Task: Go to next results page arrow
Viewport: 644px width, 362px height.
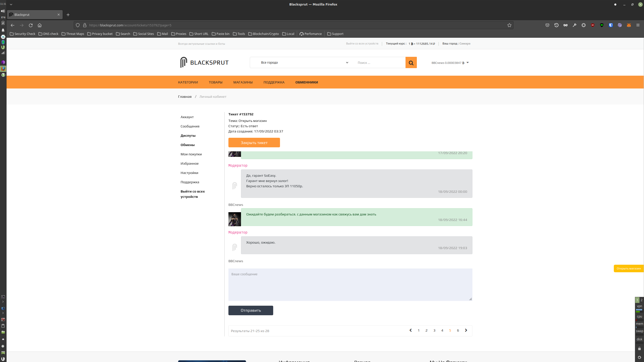Action: tap(466, 330)
